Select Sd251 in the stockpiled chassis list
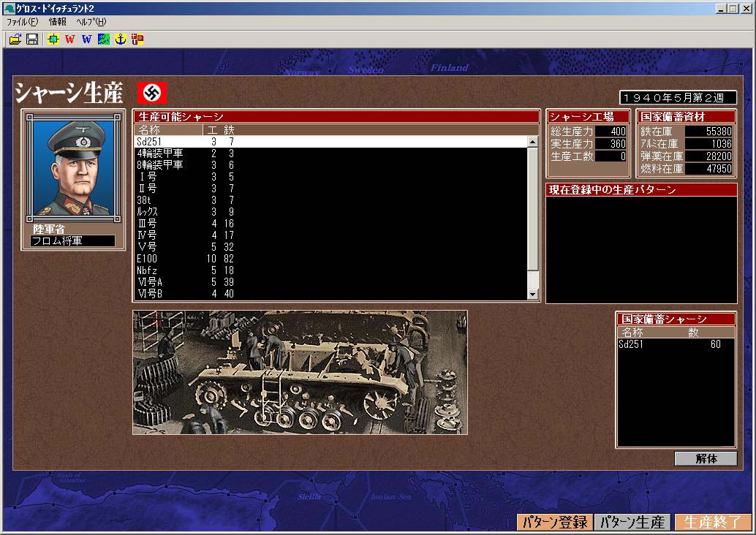 click(632, 344)
